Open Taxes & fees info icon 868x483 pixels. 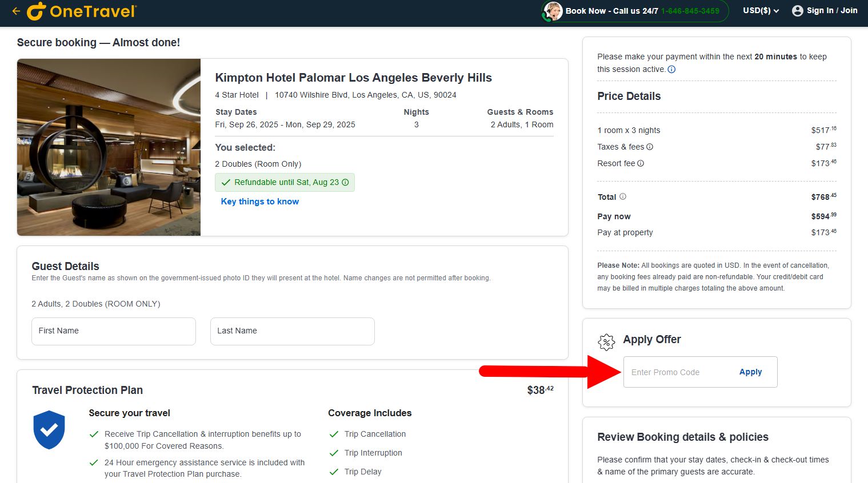[x=650, y=147]
